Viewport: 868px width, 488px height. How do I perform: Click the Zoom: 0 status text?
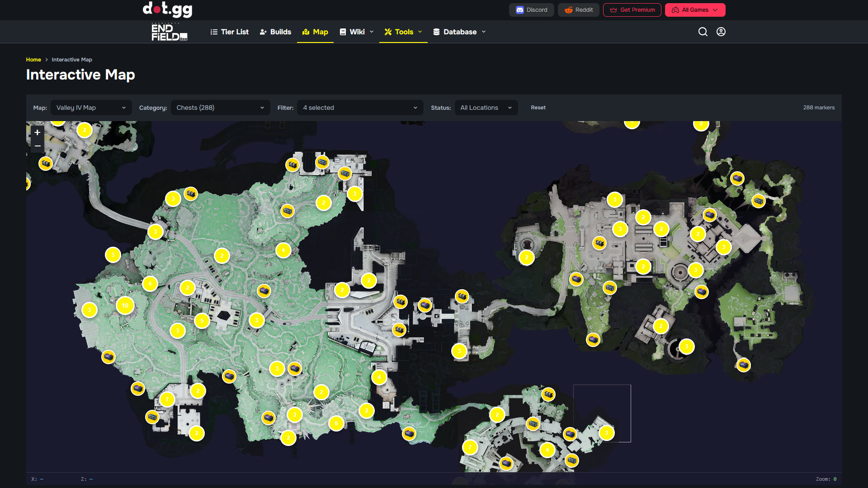click(826, 479)
